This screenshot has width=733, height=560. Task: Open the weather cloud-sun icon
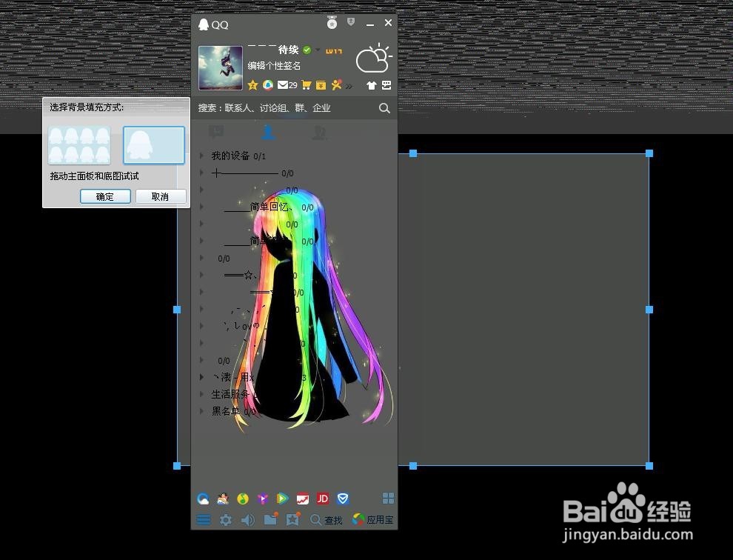[x=373, y=59]
